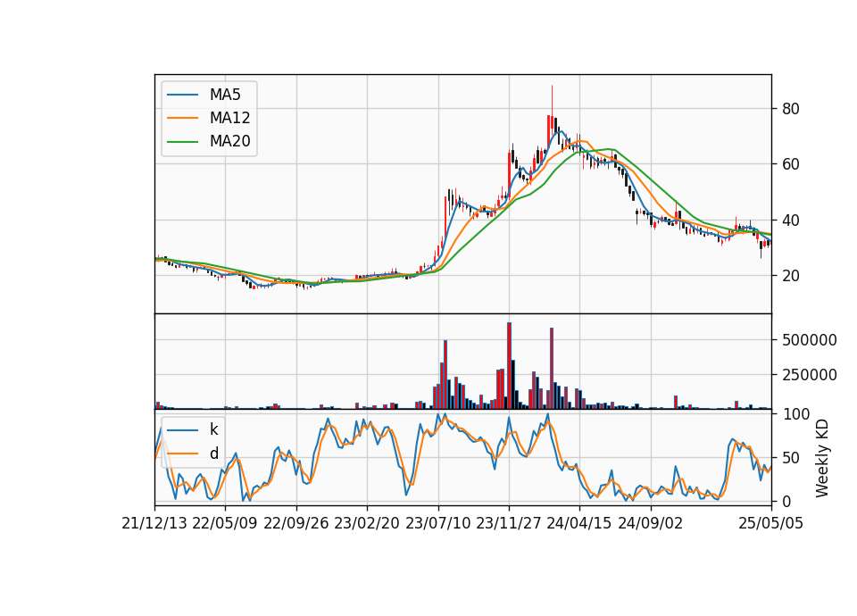Click the k legend label
This screenshot has height=616, width=857.
213,429
